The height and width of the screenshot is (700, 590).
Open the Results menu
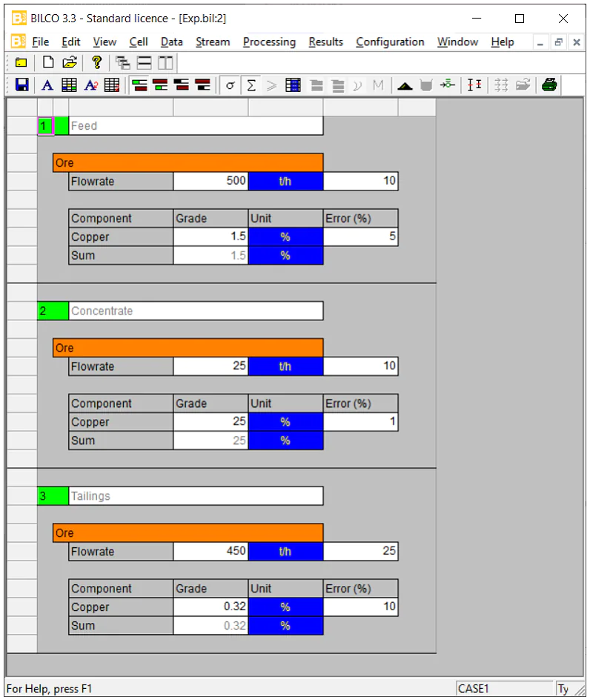326,42
